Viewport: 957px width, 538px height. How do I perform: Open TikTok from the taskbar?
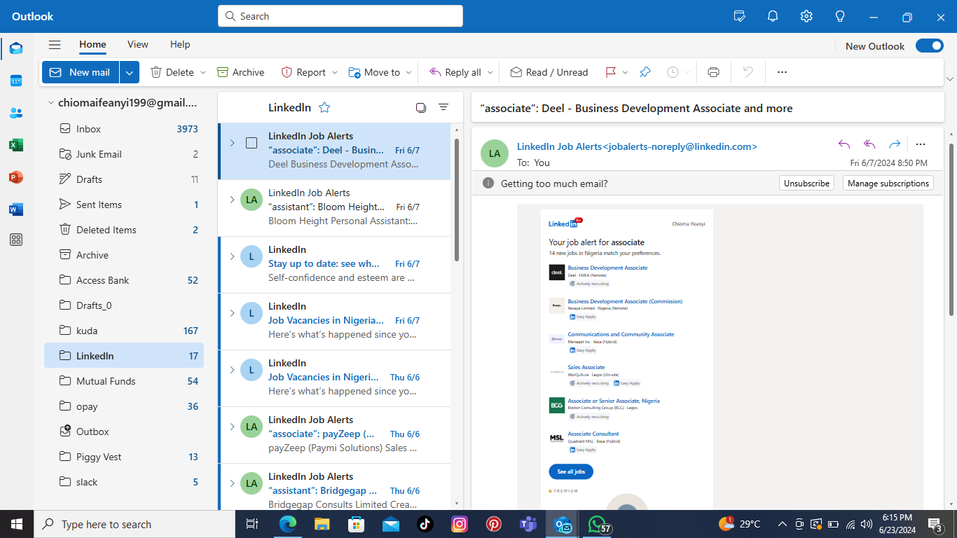[x=425, y=524]
